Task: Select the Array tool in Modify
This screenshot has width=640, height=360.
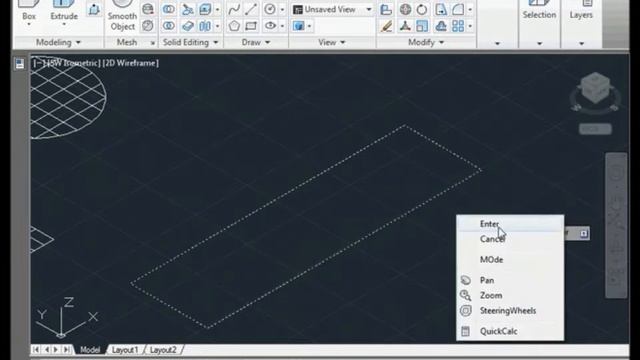Action: click(458, 26)
